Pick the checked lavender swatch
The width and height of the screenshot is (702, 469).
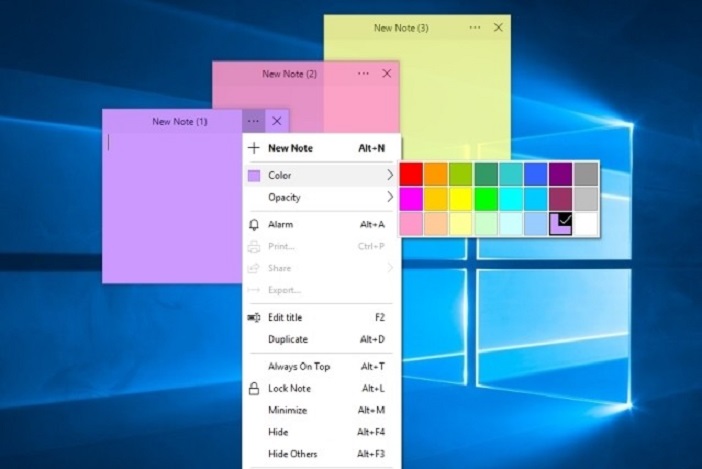[561, 224]
